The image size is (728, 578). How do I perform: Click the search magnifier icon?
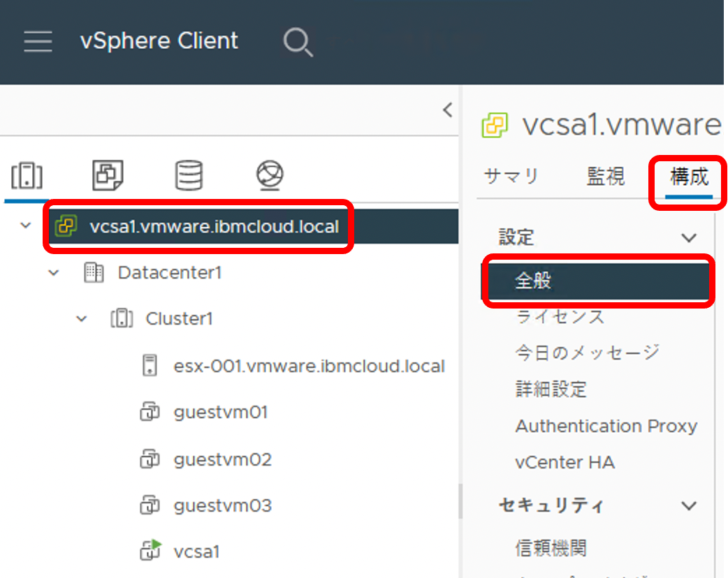pyautogui.click(x=298, y=42)
